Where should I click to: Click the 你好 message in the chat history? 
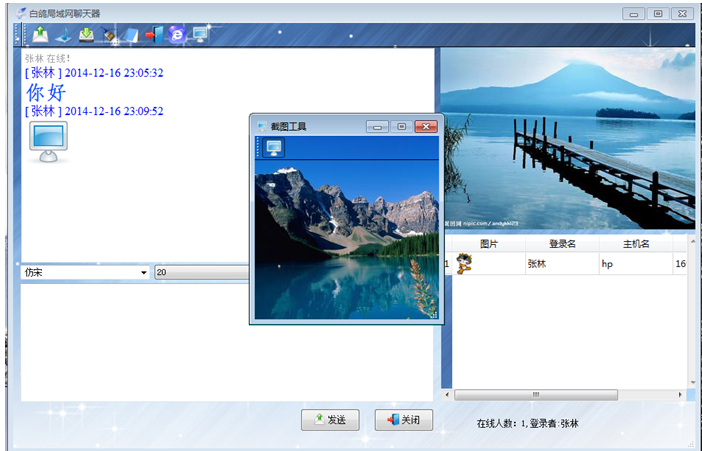tap(46, 92)
